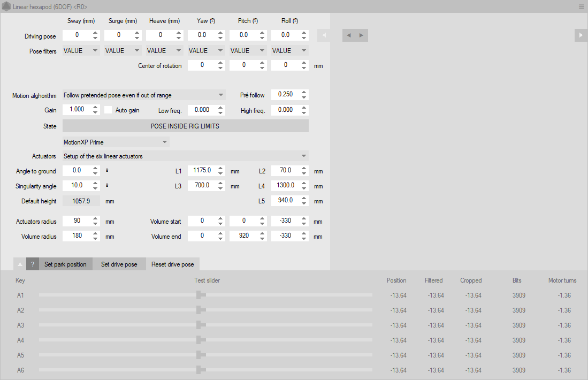Open the Sway pose filter dropdown
The image size is (588, 380).
click(81, 51)
